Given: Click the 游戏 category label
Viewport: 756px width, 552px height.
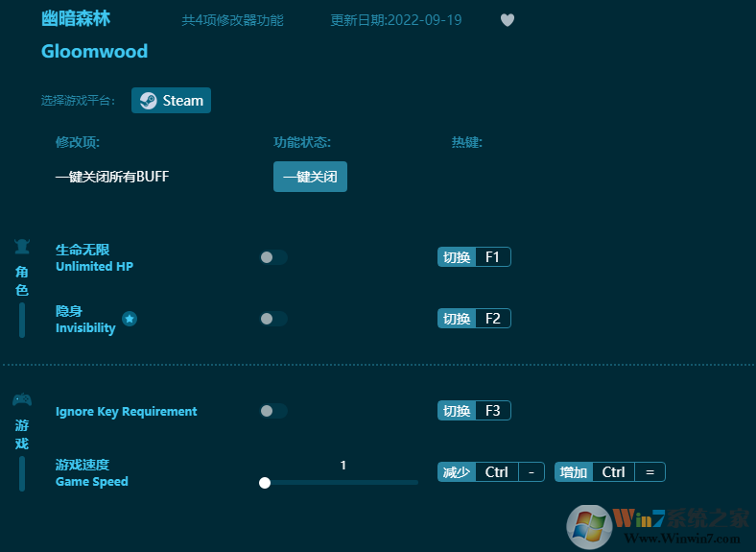Looking at the screenshot, I should 22,434.
